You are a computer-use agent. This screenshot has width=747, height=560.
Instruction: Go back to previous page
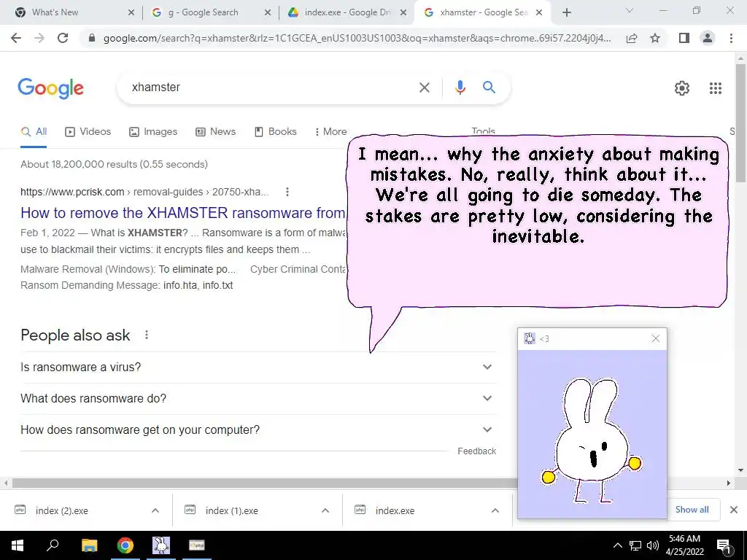click(x=16, y=38)
